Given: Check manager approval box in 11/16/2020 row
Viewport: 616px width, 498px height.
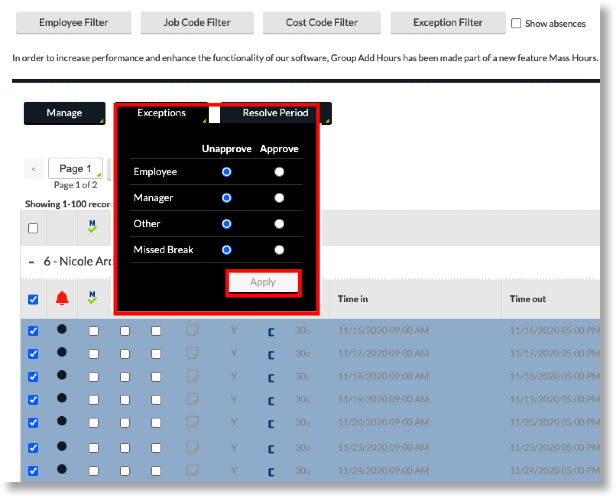Looking at the screenshot, I should coord(94,331).
